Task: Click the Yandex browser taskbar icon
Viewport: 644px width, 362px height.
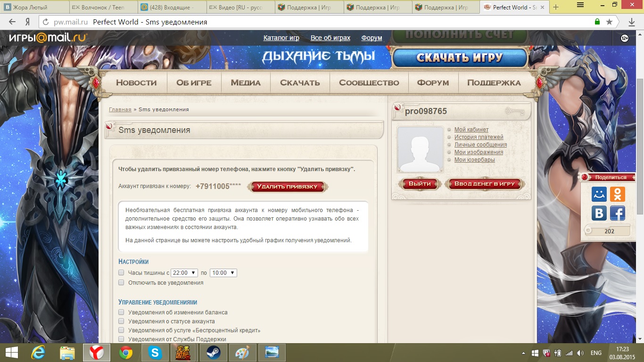Action: click(97, 352)
